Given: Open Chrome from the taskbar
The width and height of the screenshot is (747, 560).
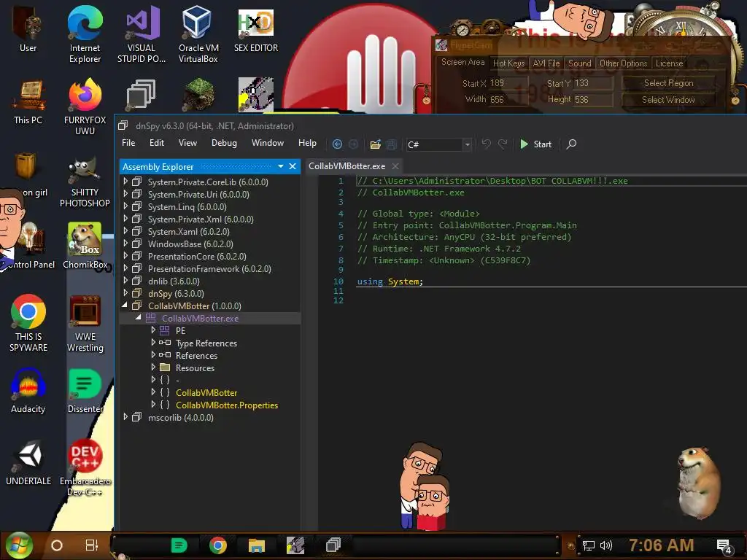Looking at the screenshot, I should (217, 545).
